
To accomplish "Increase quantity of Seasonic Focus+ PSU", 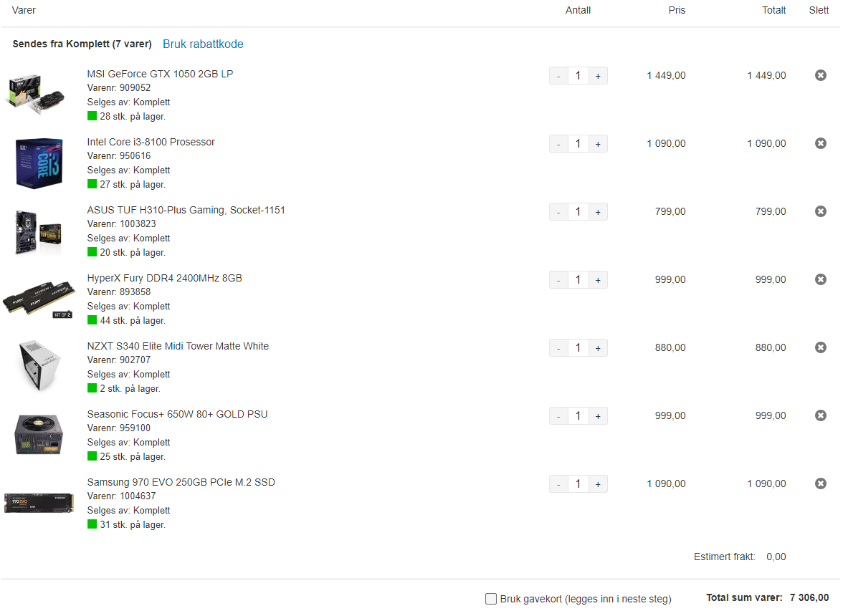I will click(x=598, y=416).
